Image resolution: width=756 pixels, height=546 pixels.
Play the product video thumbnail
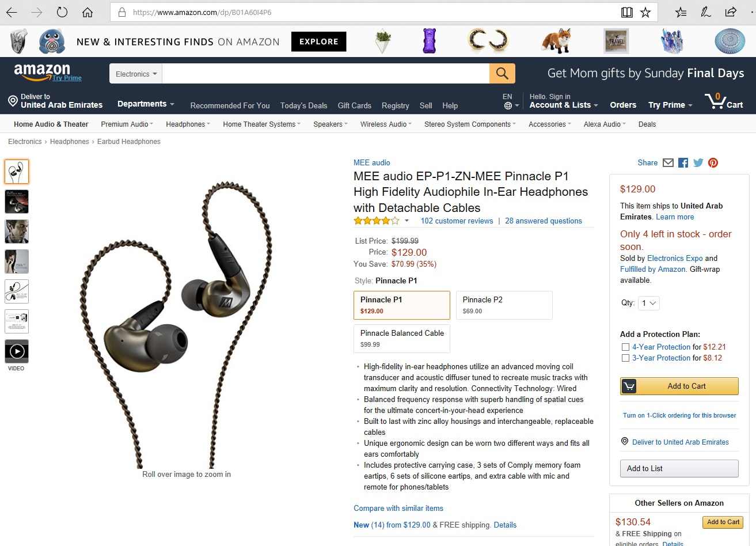(x=17, y=351)
